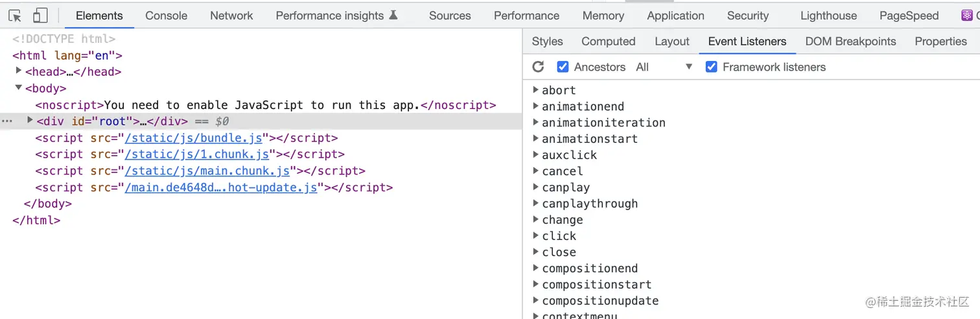Image resolution: width=980 pixels, height=319 pixels.
Task: Open the PageSpeed tab
Action: click(909, 16)
